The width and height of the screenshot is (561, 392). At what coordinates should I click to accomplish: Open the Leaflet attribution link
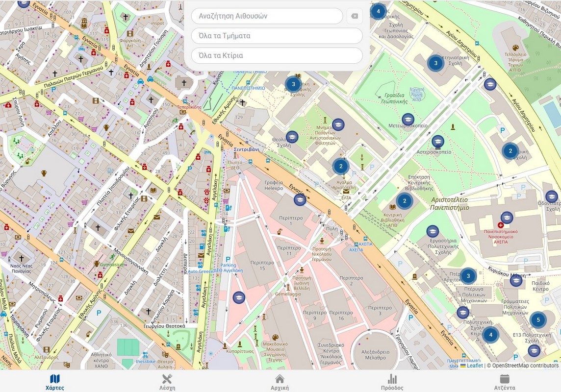tap(474, 366)
